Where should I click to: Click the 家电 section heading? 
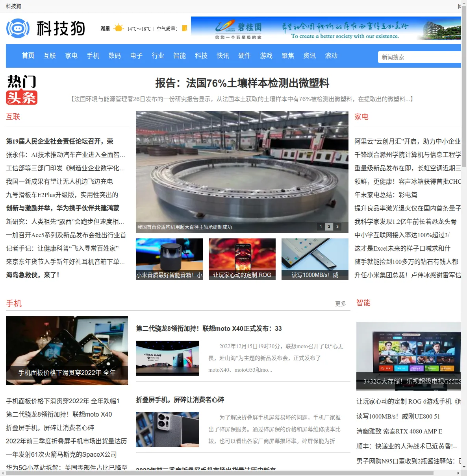click(361, 116)
